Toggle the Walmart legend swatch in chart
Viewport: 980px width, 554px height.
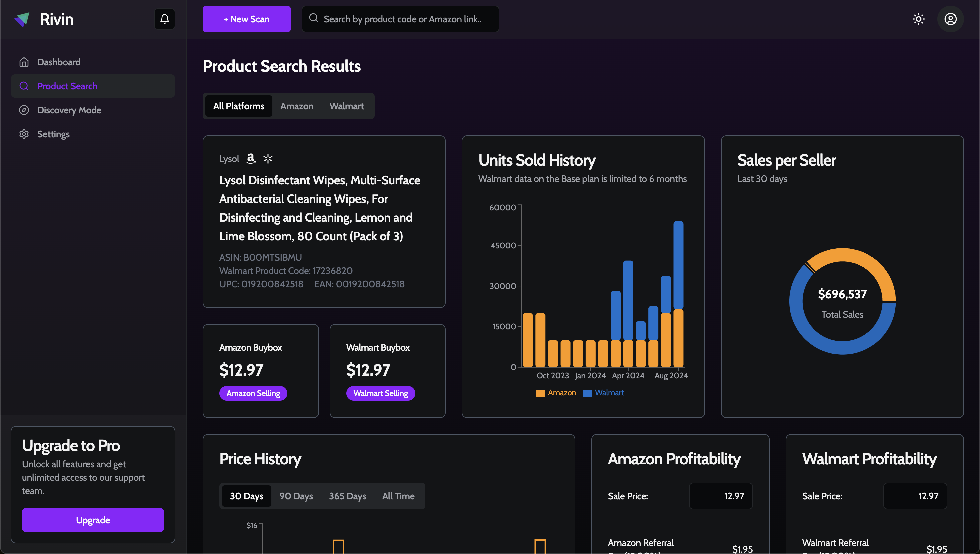[587, 393]
